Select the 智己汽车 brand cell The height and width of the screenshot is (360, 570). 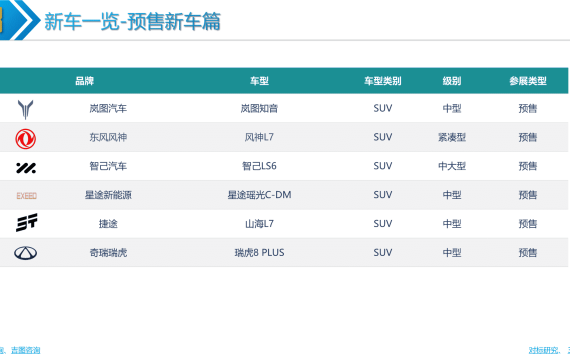pos(108,166)
